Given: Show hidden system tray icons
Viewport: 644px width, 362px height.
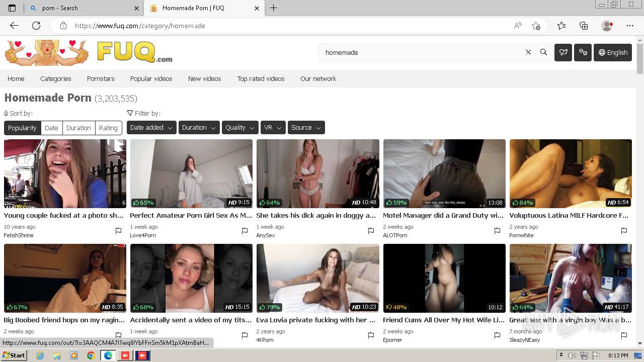Looking at the screenshot, I should tap(561, 355).
